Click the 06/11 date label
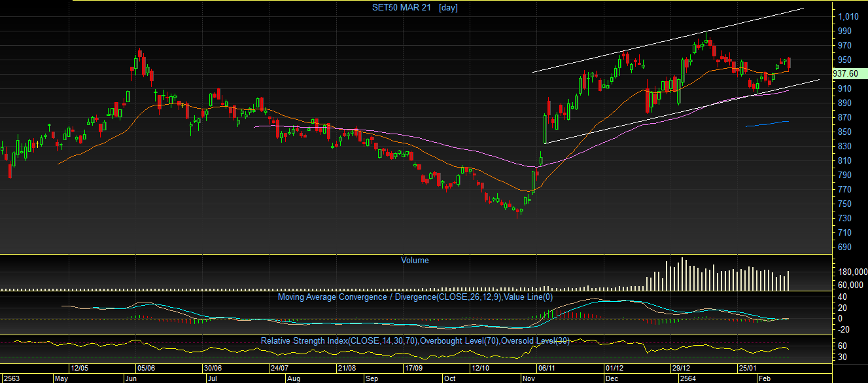 point(546,368)
